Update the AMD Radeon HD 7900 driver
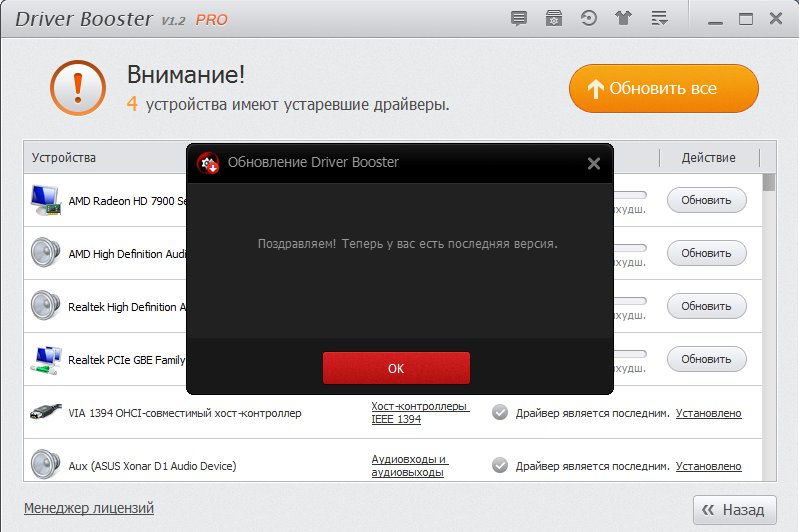 706,200
